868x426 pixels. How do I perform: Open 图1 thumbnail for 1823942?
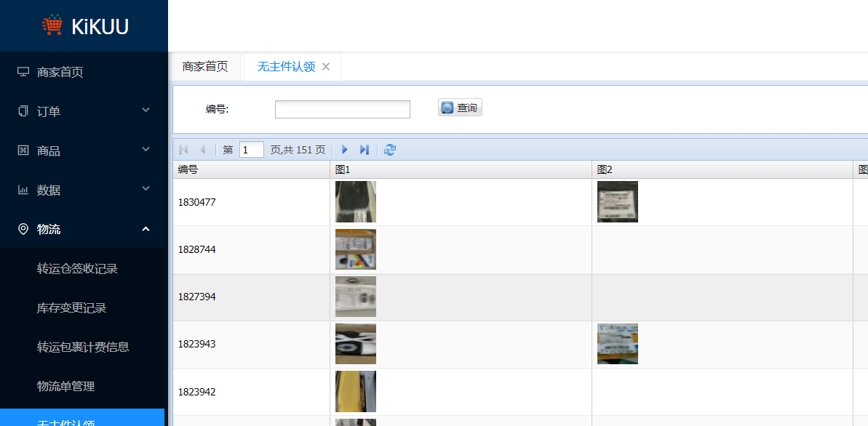[355, 391]
